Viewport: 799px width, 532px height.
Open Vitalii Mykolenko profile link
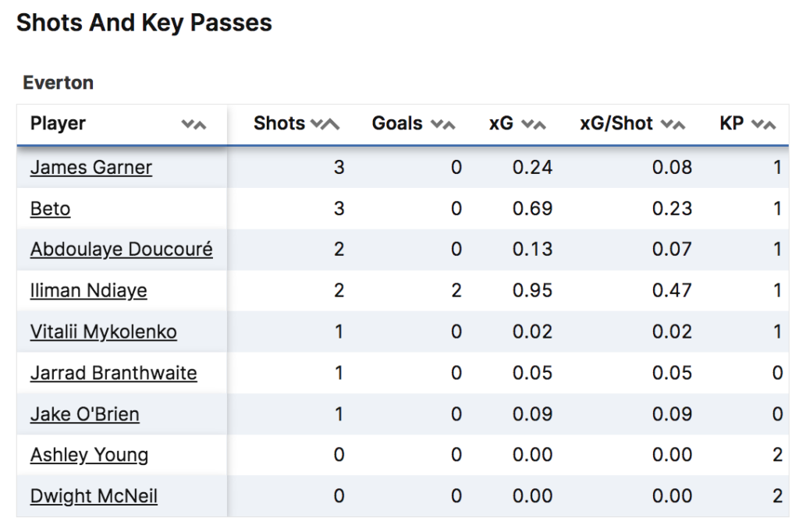[x=103, y=332]
